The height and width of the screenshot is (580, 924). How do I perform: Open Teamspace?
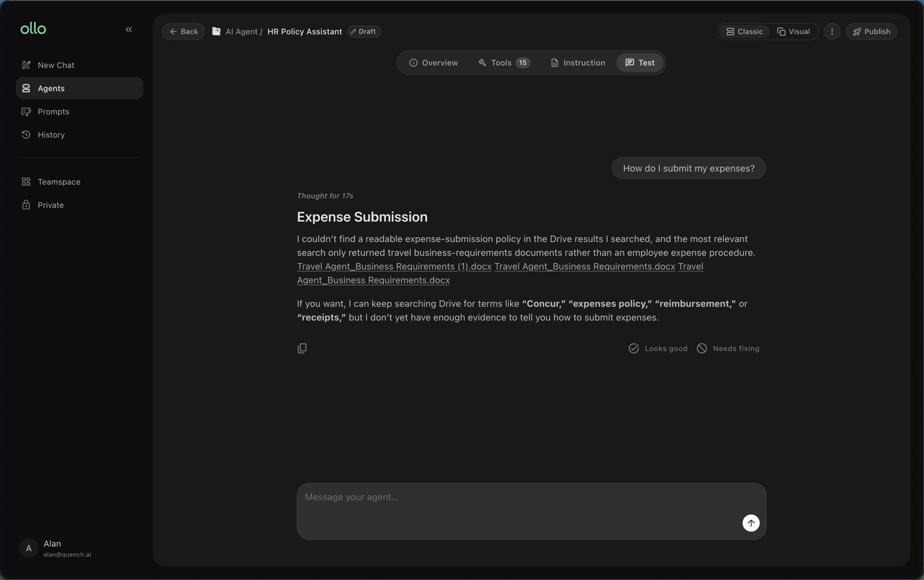(x=79, y=182)
